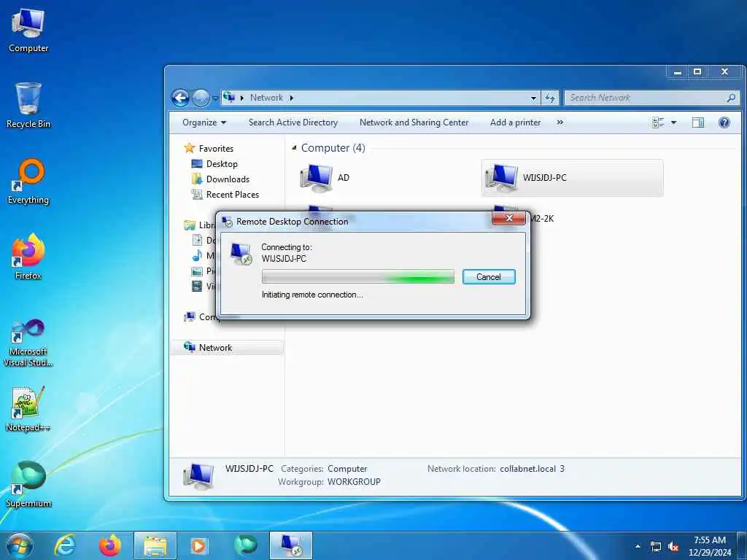Select Favorites in the navigation pane
This screenshot has width=747, height=560.
(x=216, y=149)
